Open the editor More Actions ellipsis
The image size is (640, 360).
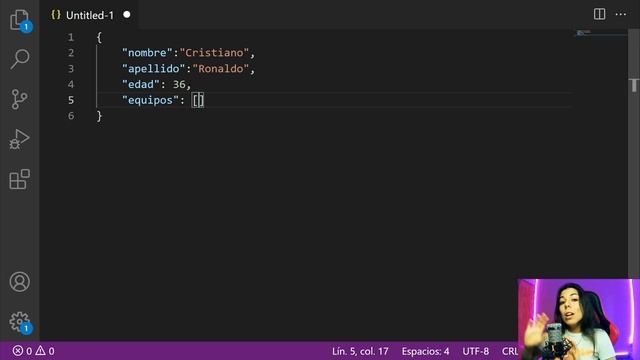coord(621,14)
